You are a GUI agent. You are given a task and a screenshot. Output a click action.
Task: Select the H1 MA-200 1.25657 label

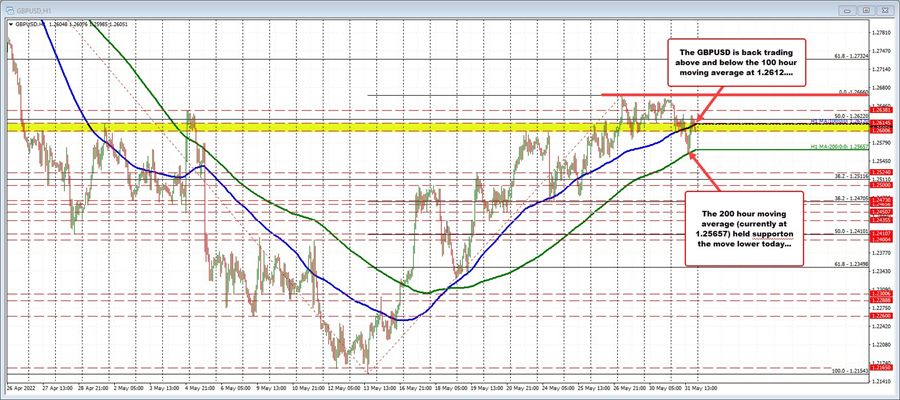[x=839, y=147]
